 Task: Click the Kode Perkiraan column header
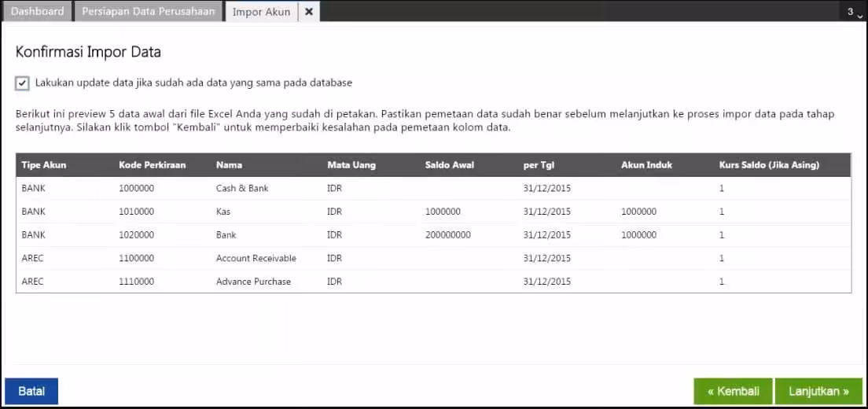(x=153, y=165)
